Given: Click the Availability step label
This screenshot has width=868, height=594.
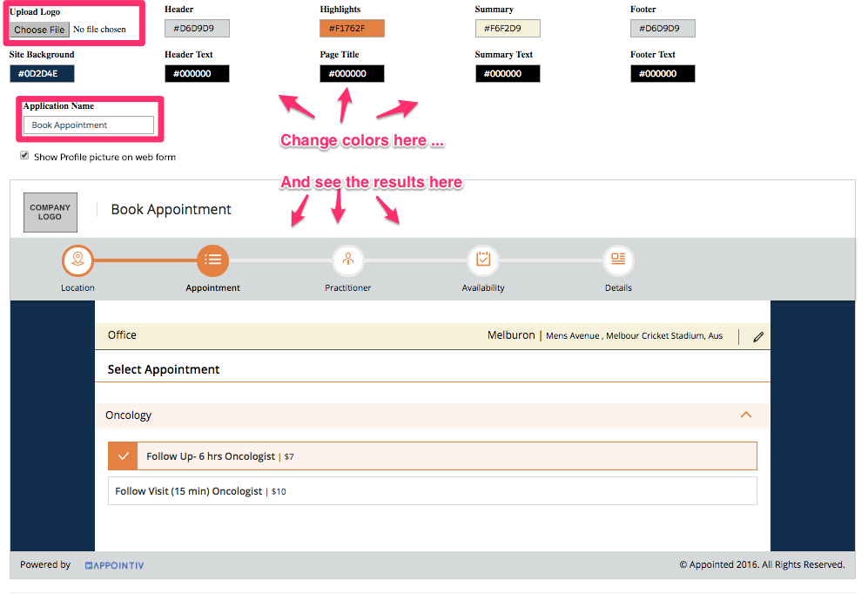Looking at the screenshot, I should pos(483,288).
